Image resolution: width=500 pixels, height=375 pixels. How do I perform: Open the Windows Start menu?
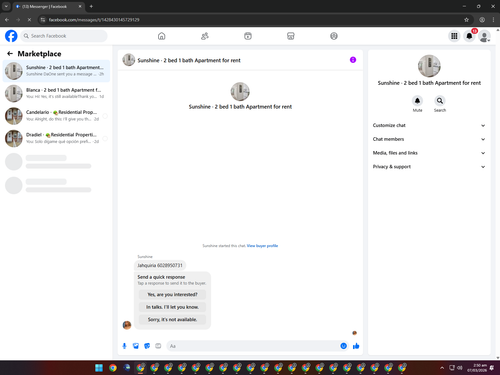click(99, 368)
